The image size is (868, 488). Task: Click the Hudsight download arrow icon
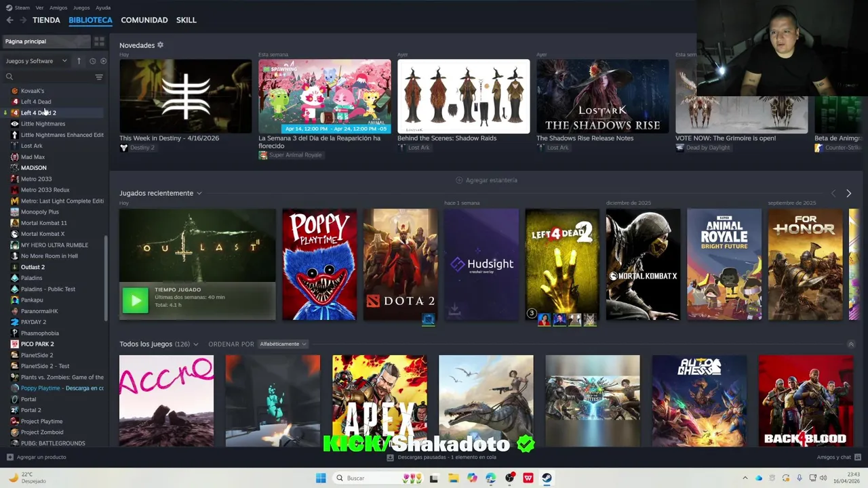pyautogui.click(x=454, y=310)
